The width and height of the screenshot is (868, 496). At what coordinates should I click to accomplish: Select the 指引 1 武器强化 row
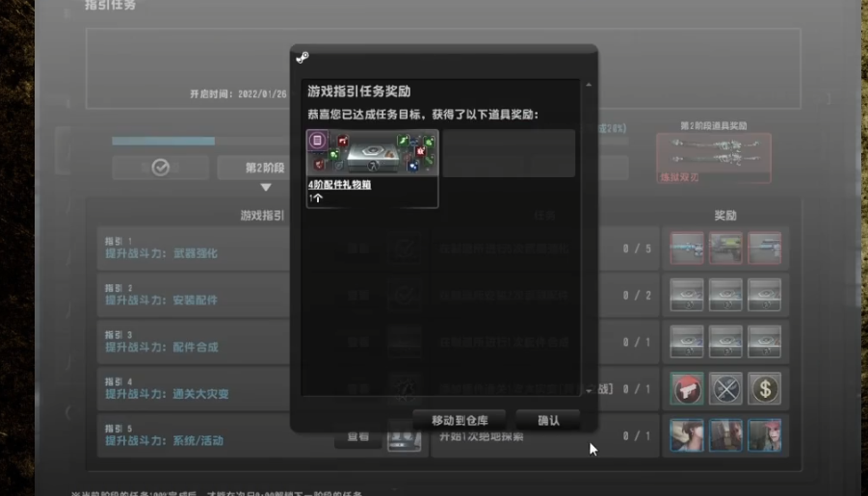[x=194, y=248]
